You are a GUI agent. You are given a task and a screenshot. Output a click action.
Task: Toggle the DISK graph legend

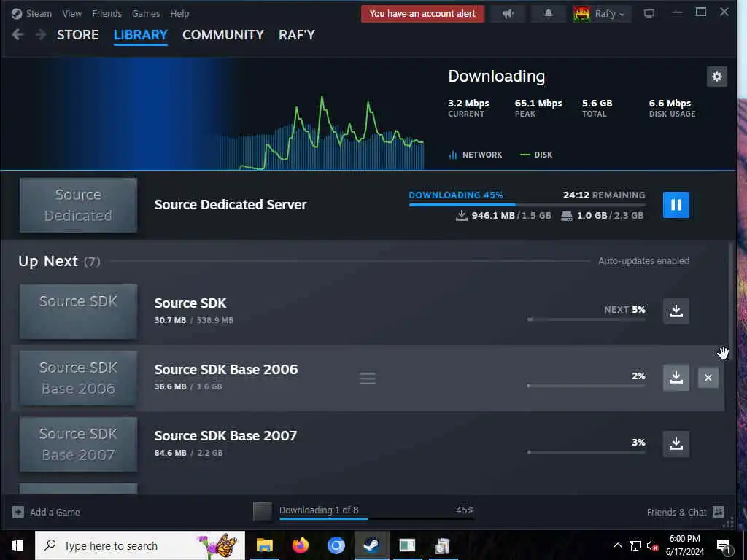click(536, 155)
